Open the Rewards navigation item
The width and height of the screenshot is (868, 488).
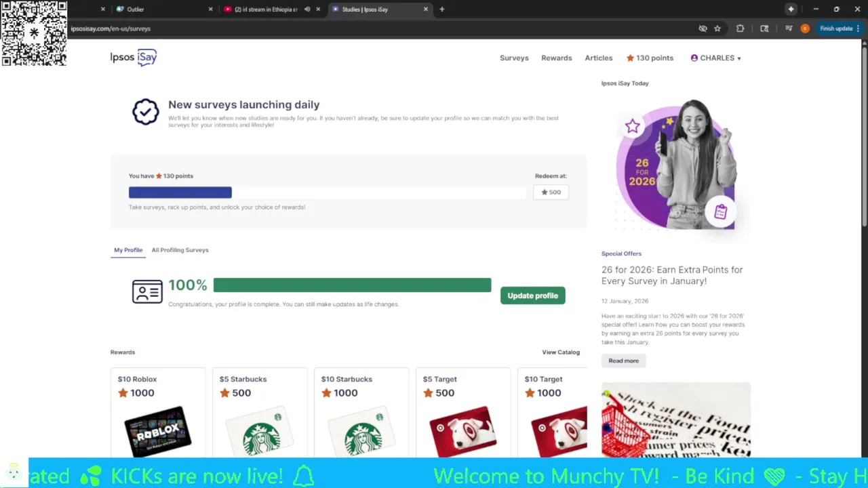557,58
